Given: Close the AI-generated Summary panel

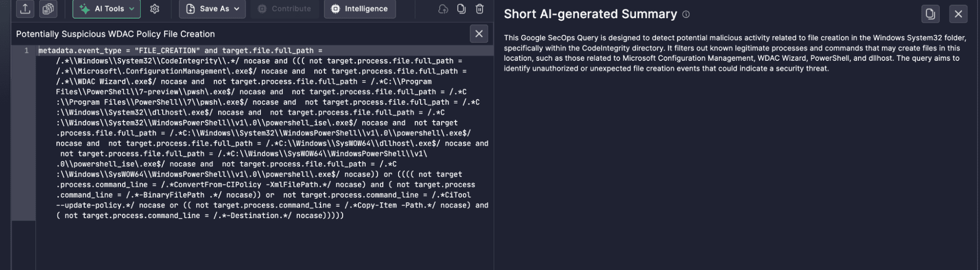Looking at the screenshot, I should click(x=958, y=14).
